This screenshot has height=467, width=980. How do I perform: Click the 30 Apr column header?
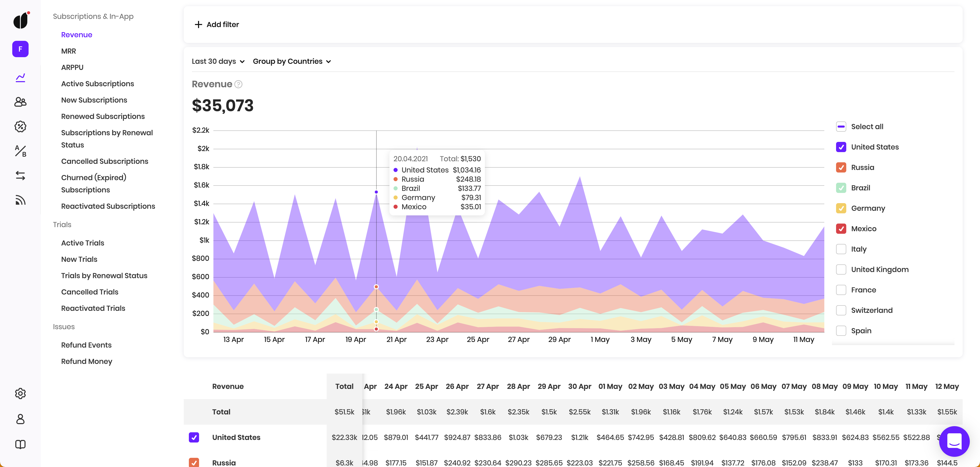(579, 386)
